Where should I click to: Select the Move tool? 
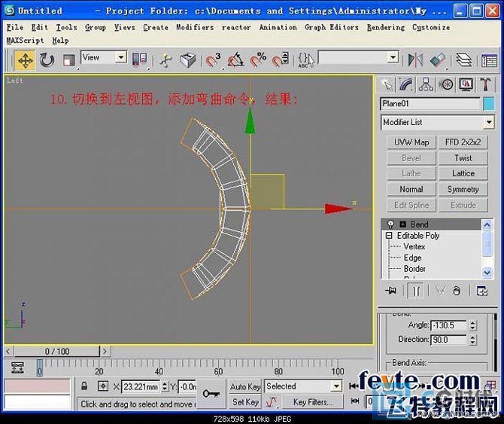tap(25, 60)
